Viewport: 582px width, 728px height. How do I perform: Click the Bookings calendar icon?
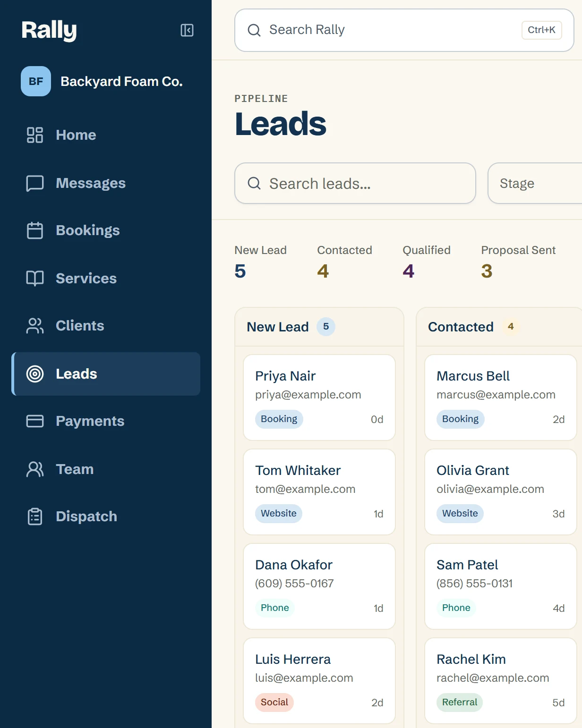(35, 230)
